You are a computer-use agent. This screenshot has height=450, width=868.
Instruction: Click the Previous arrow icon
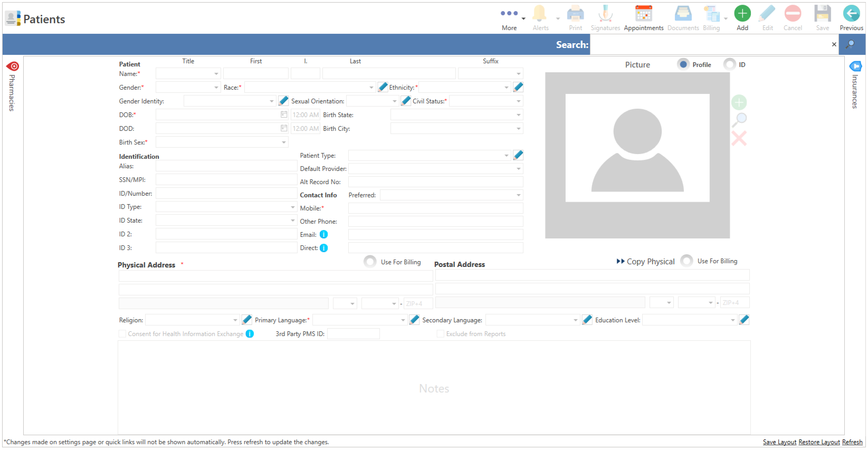point(851,14)
